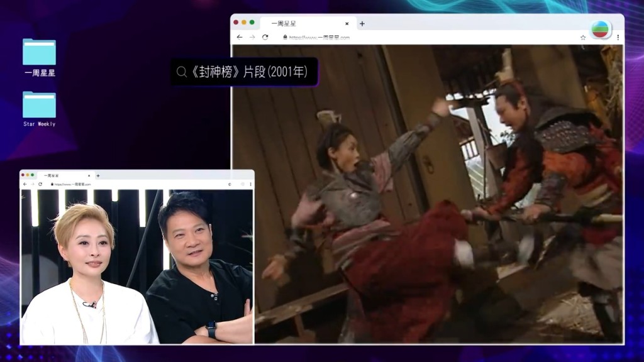Go back in the small browser window
Image resolution: width=644 pixels, height=362 pixels.
click(25, 184)
